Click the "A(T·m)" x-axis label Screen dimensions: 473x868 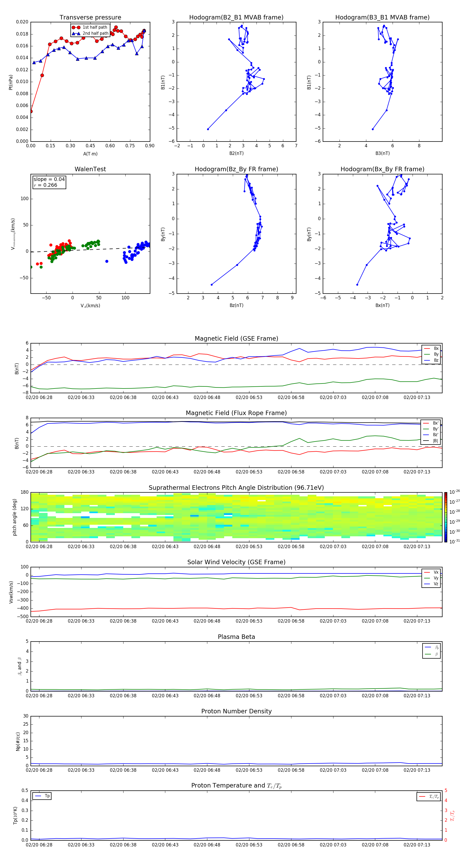[x=90, y=154]
